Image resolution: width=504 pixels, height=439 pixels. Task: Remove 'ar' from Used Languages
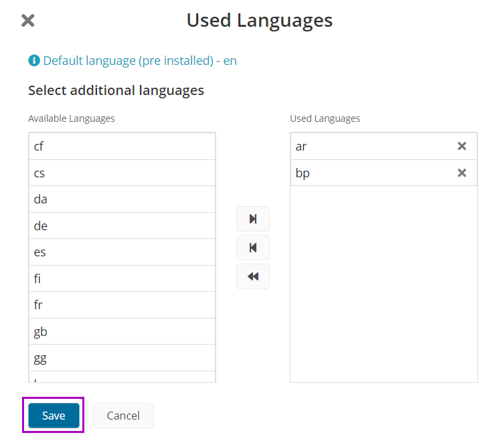(x=462, y=147)
